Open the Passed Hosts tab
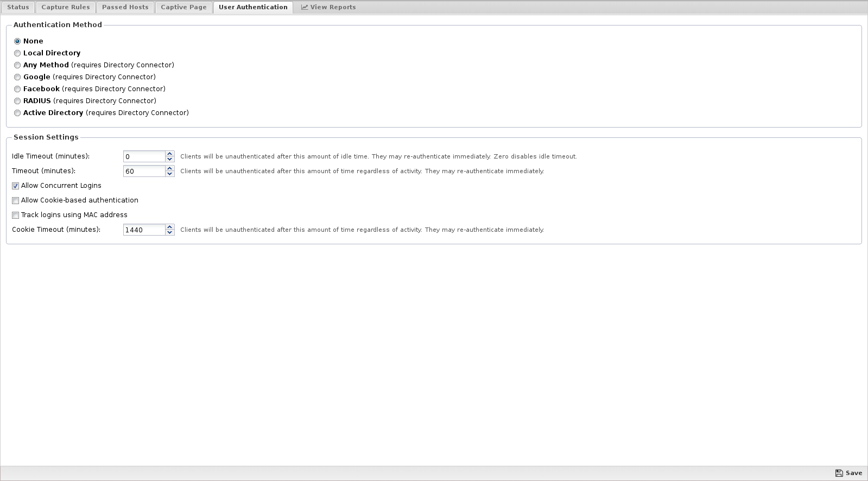The height and width of the screenshot is (481, 868). tap(125, 7)
